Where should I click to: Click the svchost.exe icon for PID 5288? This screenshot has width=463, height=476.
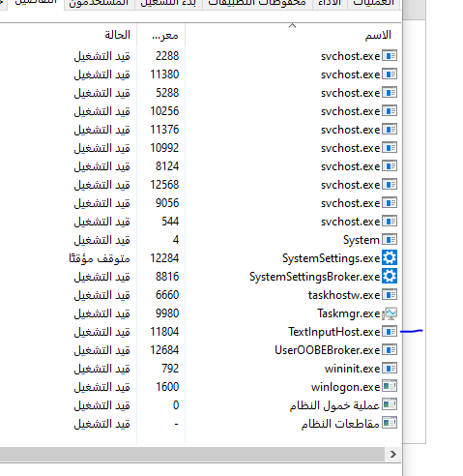coord(390,93)
